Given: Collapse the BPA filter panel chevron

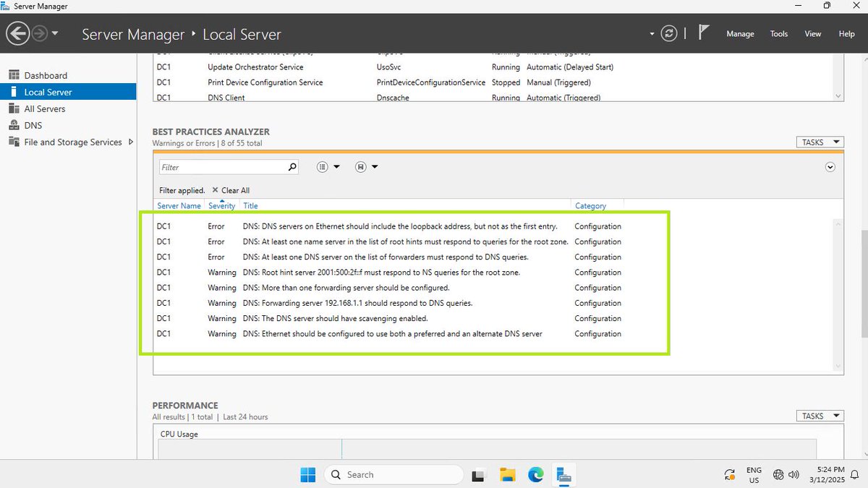Looking at the screenshot, I should click(830, 167).
